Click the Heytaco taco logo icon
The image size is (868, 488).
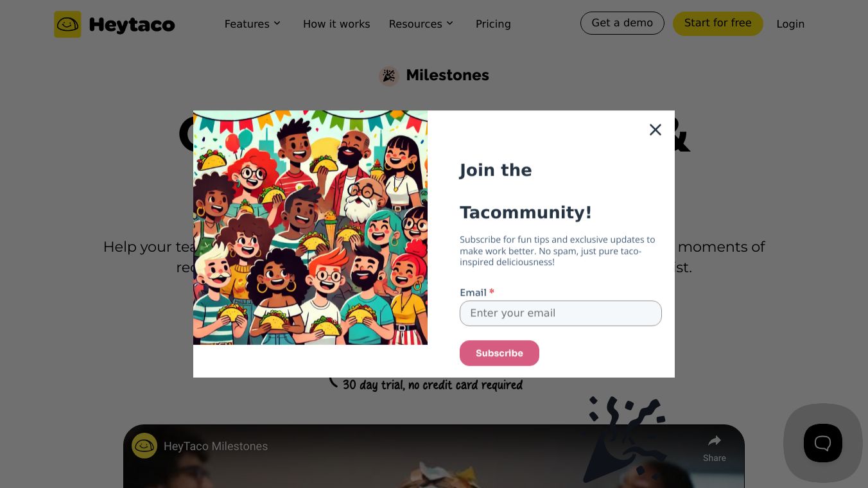(67, 24)
